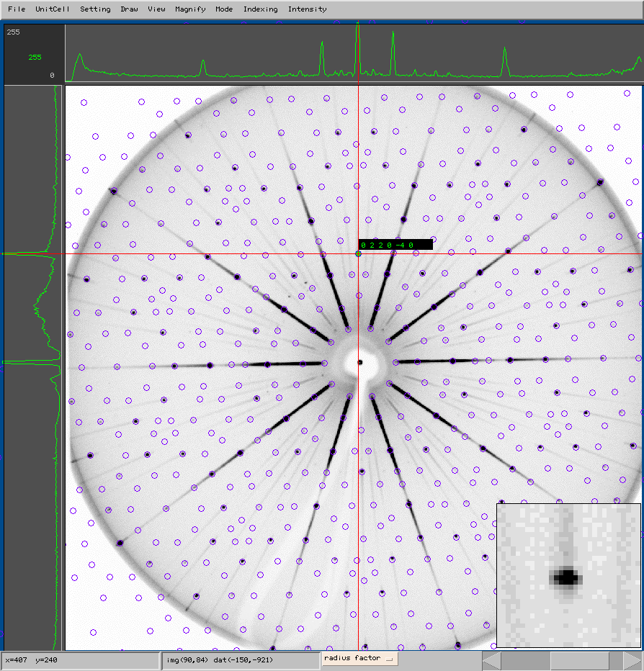Open the Indexing menu
This screenshot has height=671, width=644.
click(260, 9)
